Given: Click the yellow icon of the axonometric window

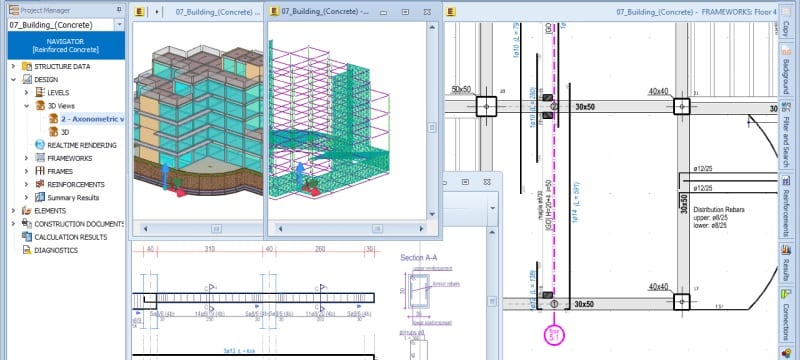Looking at the screenshot, I should [x=139, y=11].
